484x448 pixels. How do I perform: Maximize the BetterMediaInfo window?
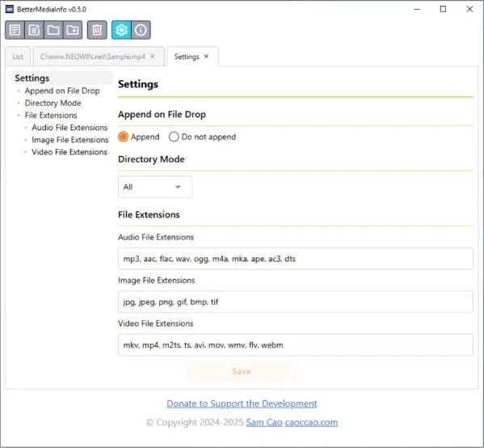click(443, 9)
